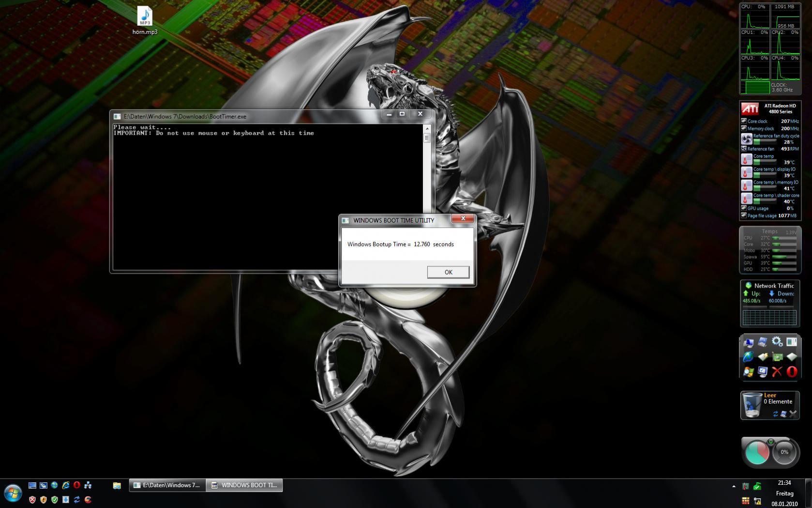Click the recycle bin gadget trash can

click(752, 405)
